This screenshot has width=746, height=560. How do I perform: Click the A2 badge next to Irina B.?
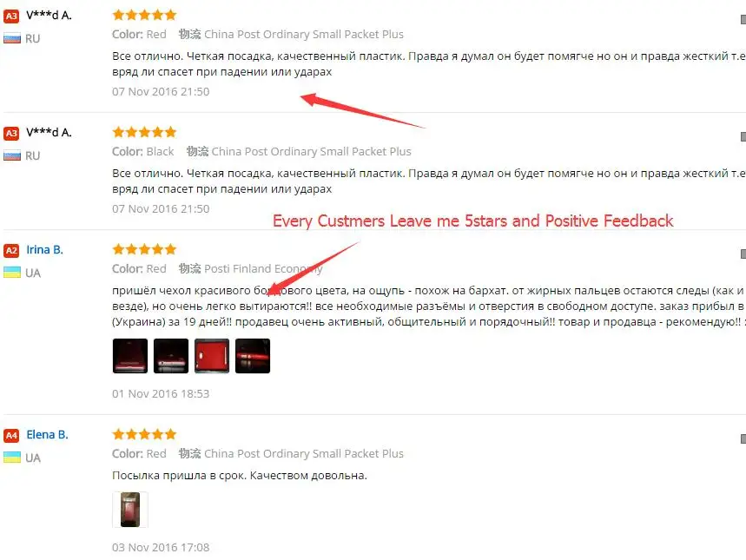11,250
